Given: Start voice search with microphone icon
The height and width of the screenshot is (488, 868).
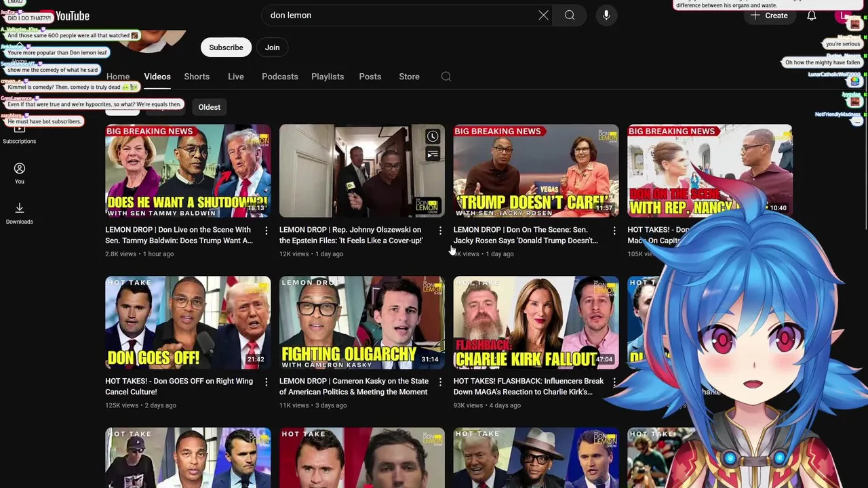Looking at the screenshot, I should (x=606, y=15).
